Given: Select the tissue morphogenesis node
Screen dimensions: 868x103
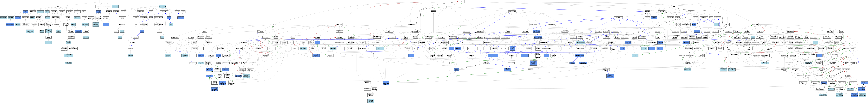Looking at the screenshot, I should click(472, 37).
